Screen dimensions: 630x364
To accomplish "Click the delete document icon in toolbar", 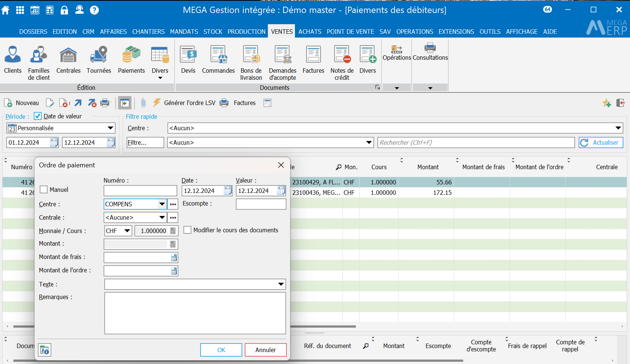I will (64, 103).
